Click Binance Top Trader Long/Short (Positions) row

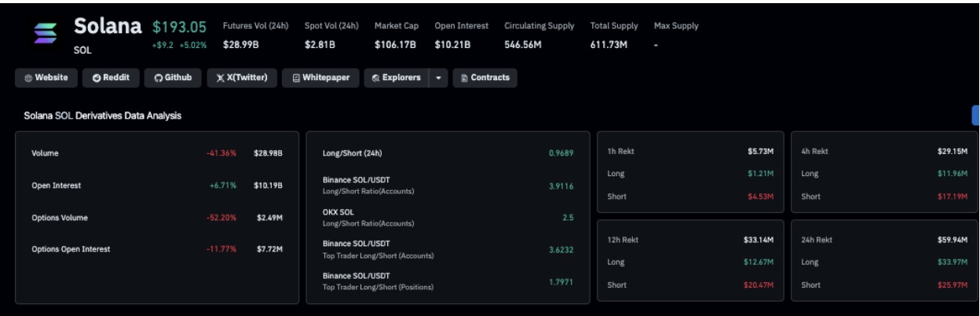click(448, 281)
